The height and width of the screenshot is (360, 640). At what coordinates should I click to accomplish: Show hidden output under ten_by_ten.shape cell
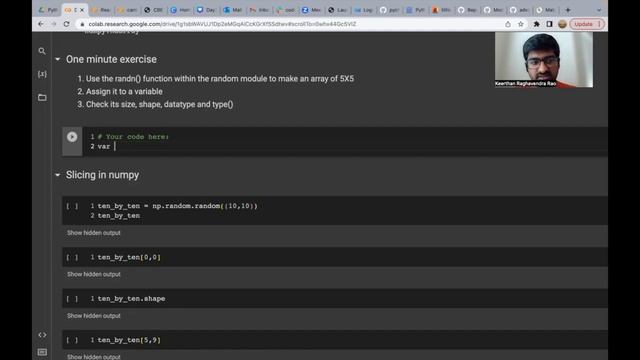click(93, 316)
